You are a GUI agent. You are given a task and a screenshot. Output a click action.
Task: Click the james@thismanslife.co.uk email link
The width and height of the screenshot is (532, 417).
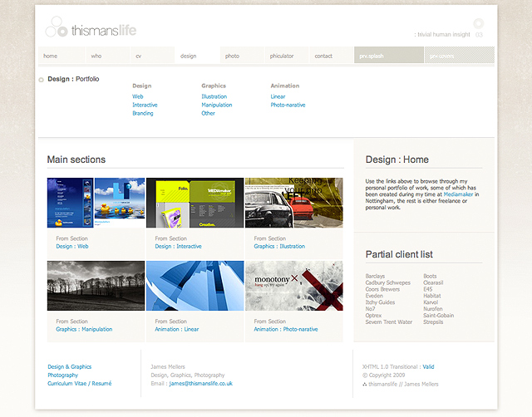tap(201, 384)
